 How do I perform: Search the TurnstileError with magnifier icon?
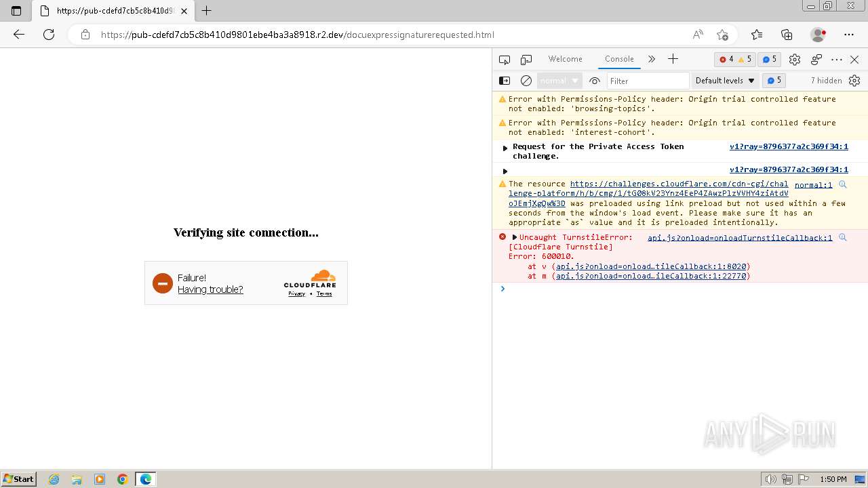(x=843, y=237)
